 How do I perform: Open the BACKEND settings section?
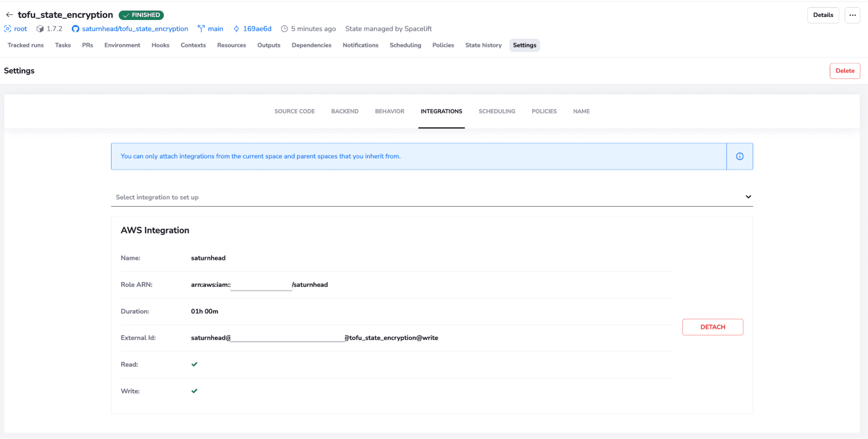(345, 111)
